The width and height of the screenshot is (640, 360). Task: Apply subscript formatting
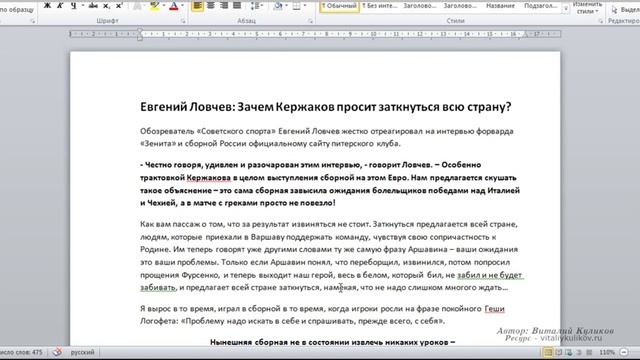(x=106, y=5)
